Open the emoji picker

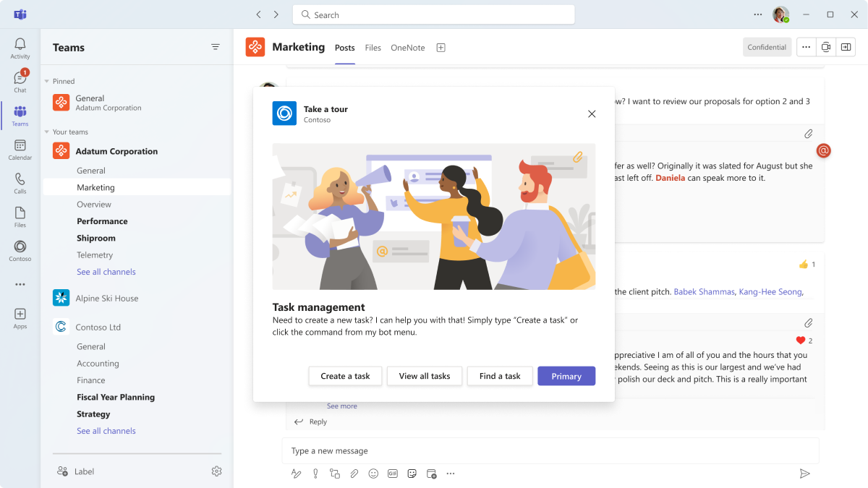[373, 474]
